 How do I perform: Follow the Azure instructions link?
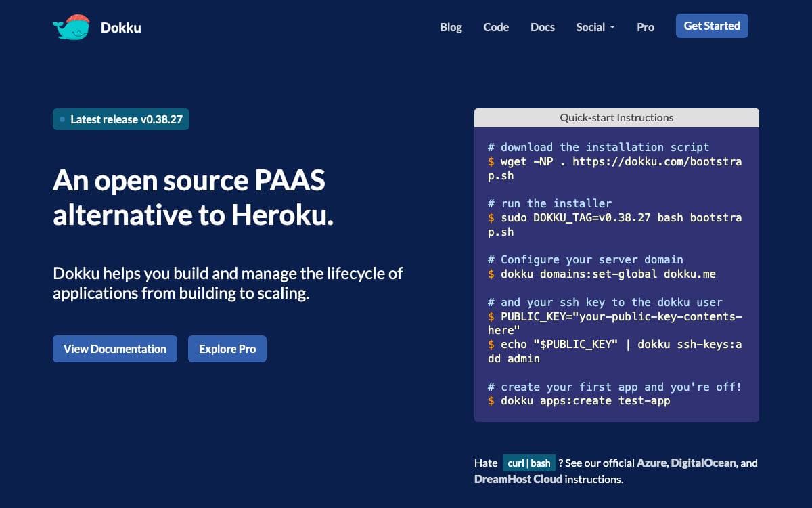652,463
